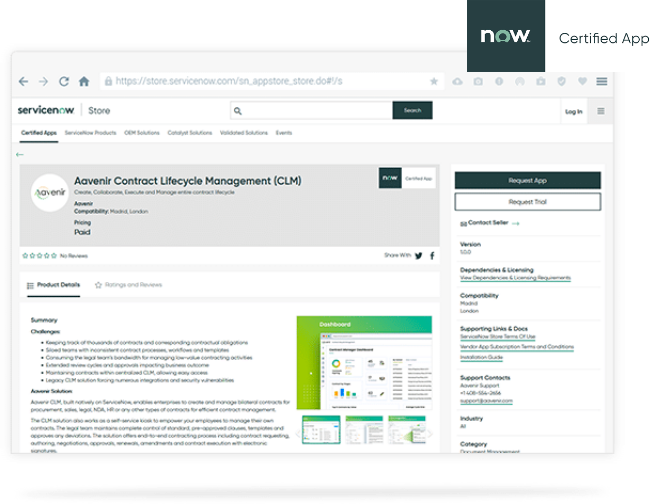The image size is (663, 504).
Task: Switch to the Product Details tab
Action: coord(53,285)
